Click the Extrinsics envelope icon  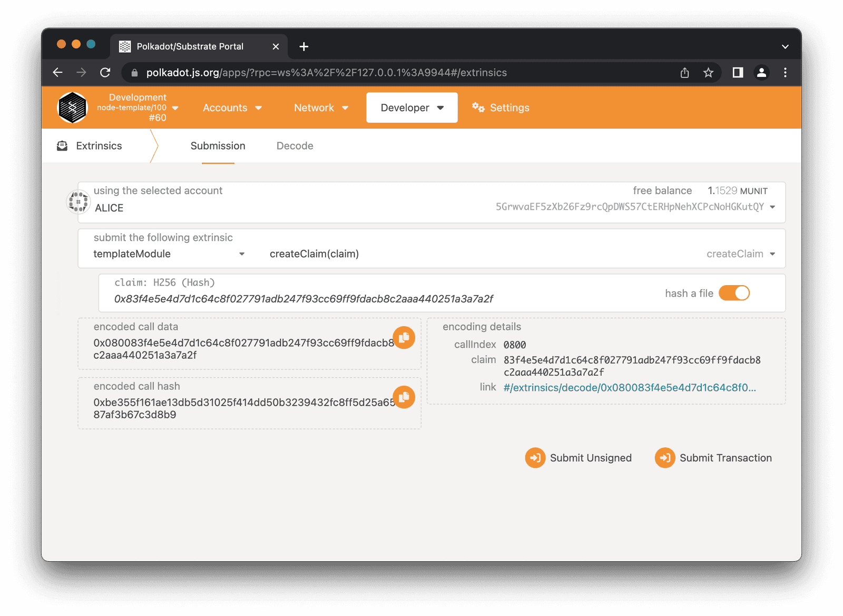(62, 145)
